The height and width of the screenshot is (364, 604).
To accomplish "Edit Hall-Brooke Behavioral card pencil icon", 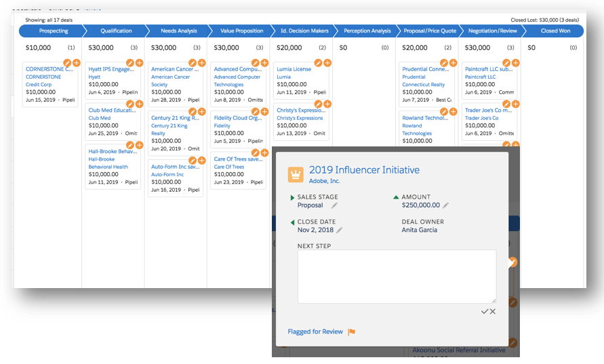I will 129,145.
